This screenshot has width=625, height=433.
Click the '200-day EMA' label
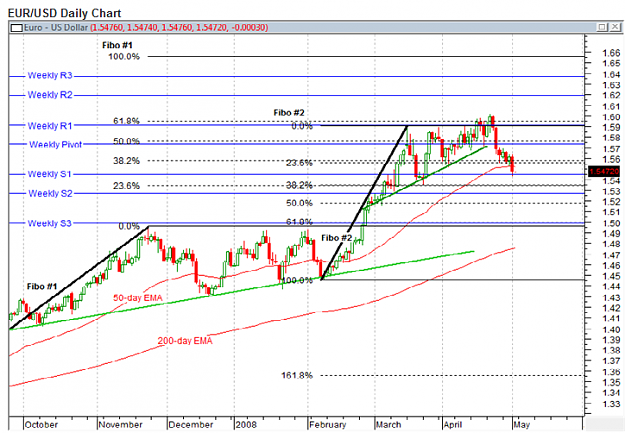coord(185,341)
